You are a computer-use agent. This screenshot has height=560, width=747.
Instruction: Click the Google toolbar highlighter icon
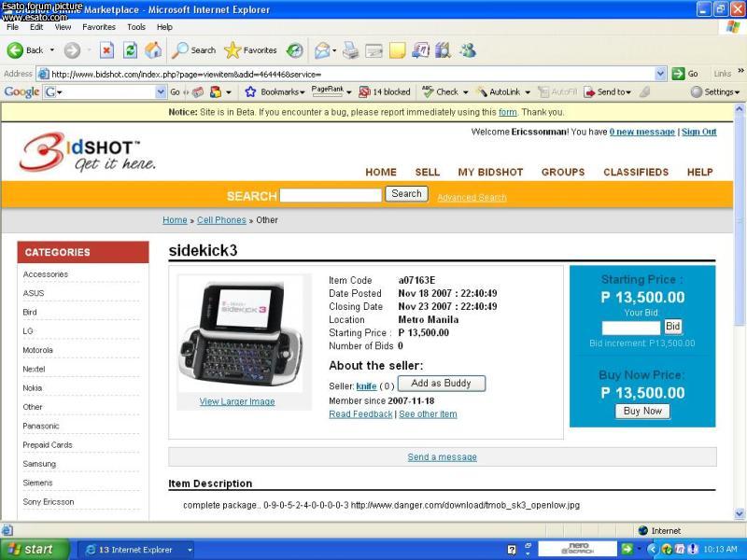(x=645, y=91)
